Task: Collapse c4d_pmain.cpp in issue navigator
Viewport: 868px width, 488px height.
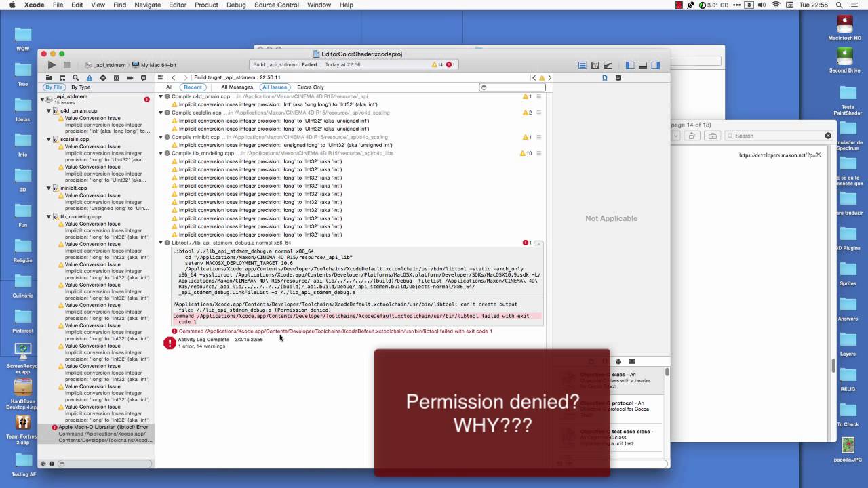Action: click(x=49, y=110)
